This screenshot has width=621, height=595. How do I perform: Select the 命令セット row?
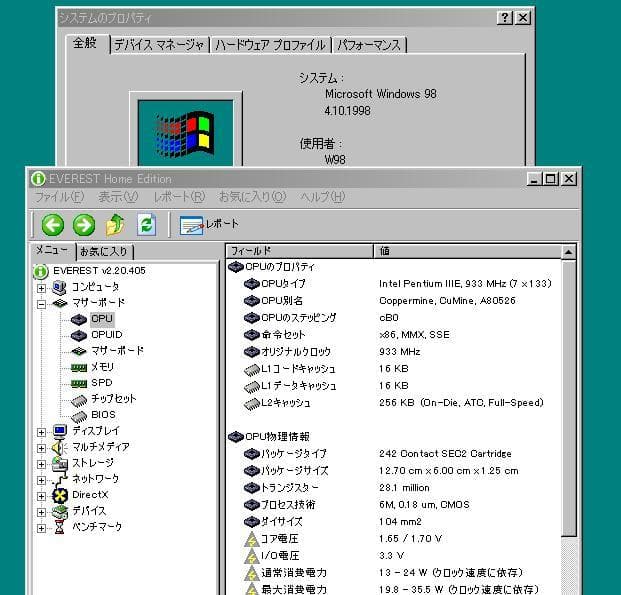(x=347, y=335)
